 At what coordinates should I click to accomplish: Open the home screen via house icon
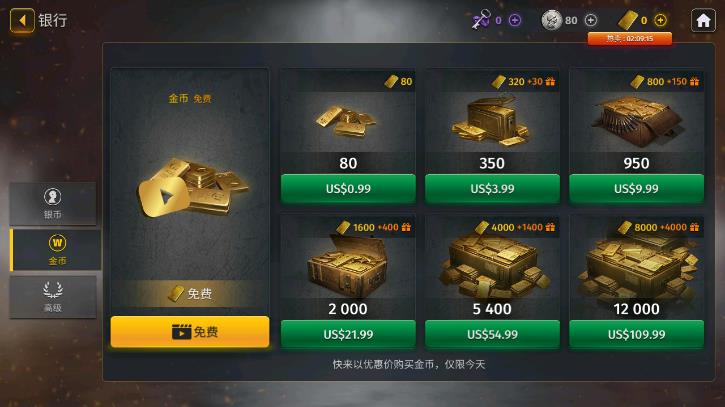(703, 20)
